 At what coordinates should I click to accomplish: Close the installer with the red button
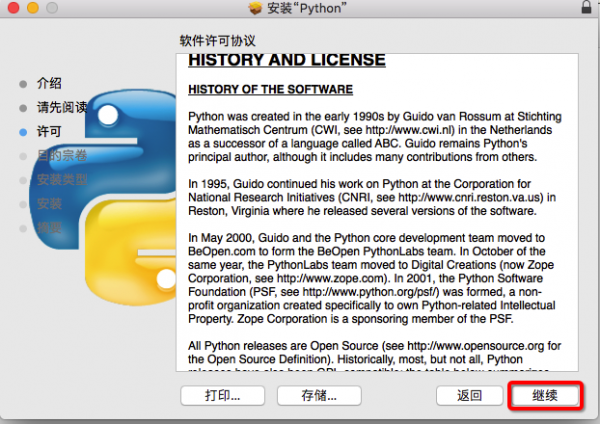tap(13, 8)
